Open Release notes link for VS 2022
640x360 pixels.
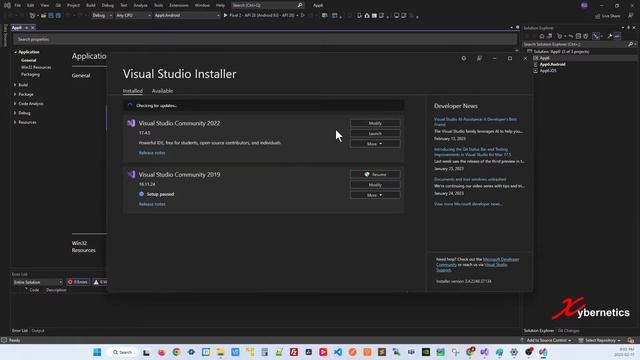(152, 153)
